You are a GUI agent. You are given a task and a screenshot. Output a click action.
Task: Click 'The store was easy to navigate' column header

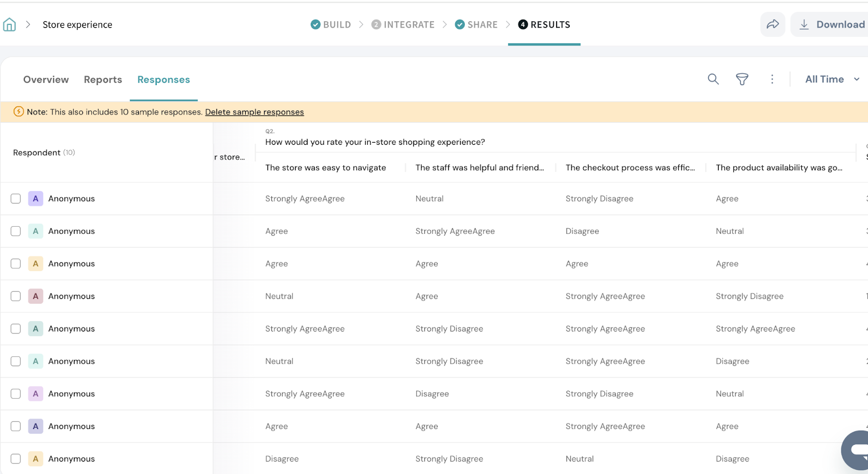point(325,168)
